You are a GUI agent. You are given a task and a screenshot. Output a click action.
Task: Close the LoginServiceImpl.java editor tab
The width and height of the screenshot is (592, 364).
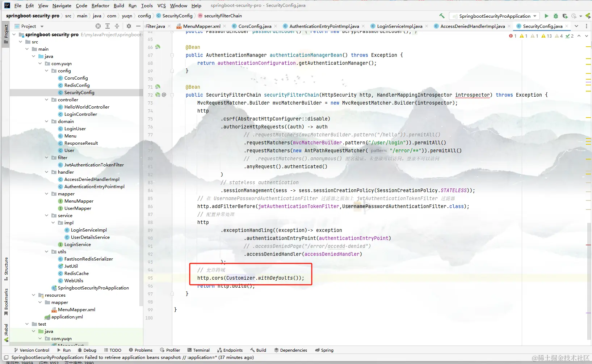pos(427,26)
